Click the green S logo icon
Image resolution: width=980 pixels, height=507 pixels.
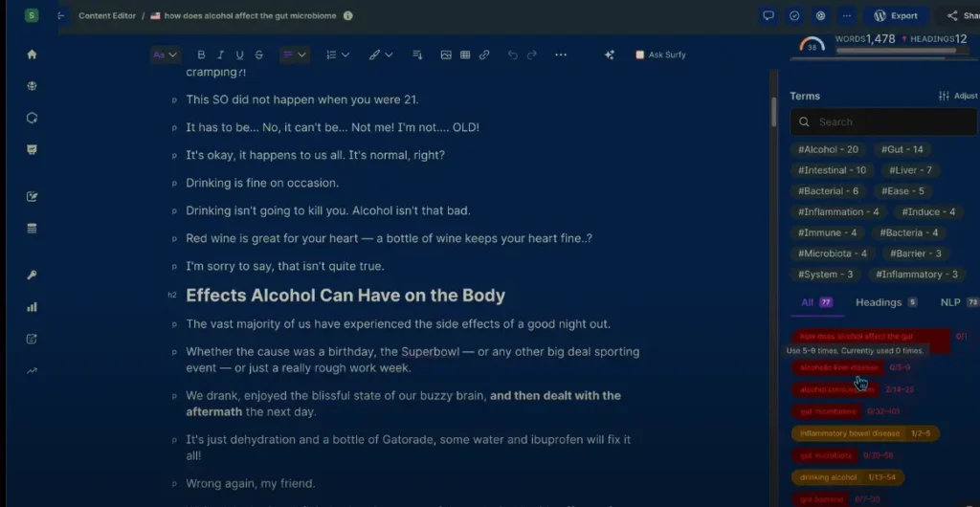32,15
